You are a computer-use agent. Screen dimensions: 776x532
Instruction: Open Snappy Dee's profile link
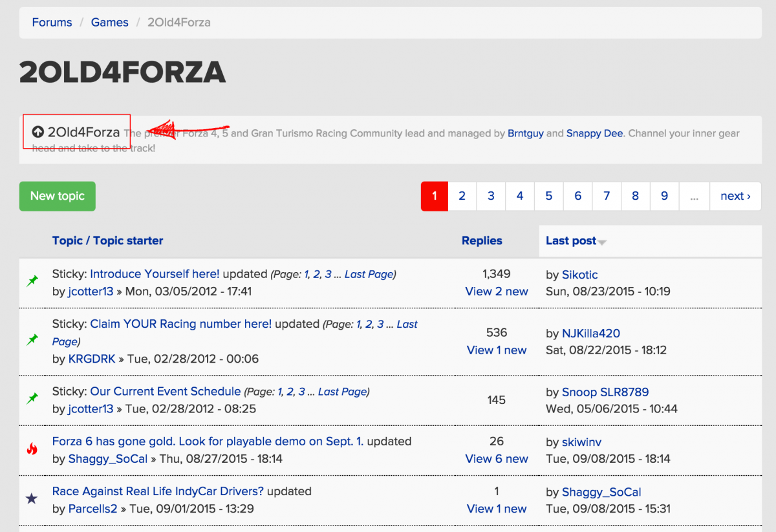(594, 134)
